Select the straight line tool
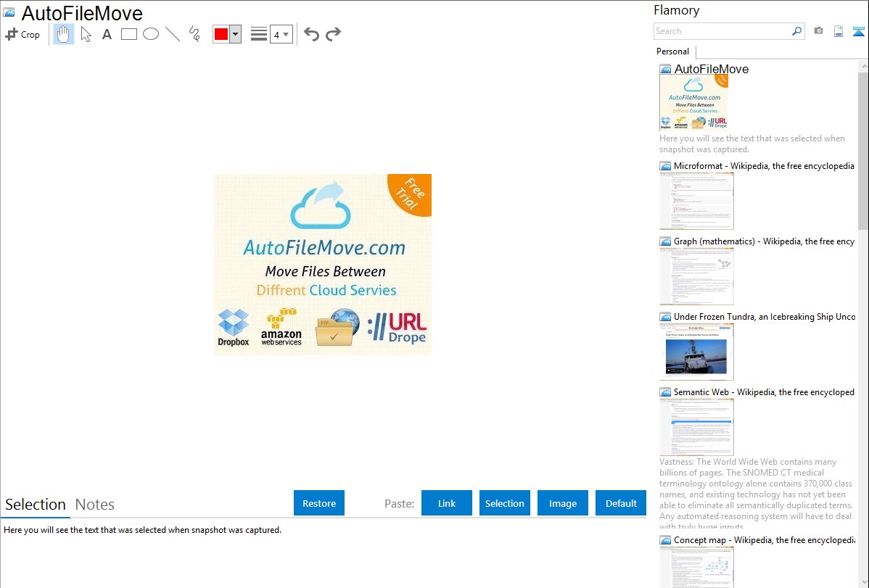This screenshot has height=588, width=869. coord(173,34)
